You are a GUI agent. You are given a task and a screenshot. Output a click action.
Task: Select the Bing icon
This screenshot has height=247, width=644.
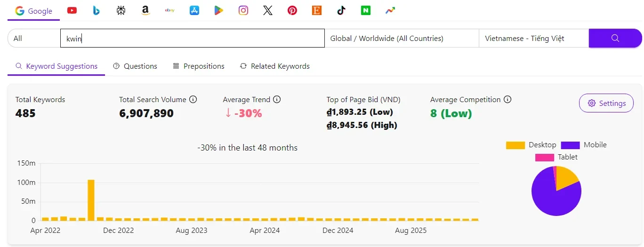click(97, 10)
